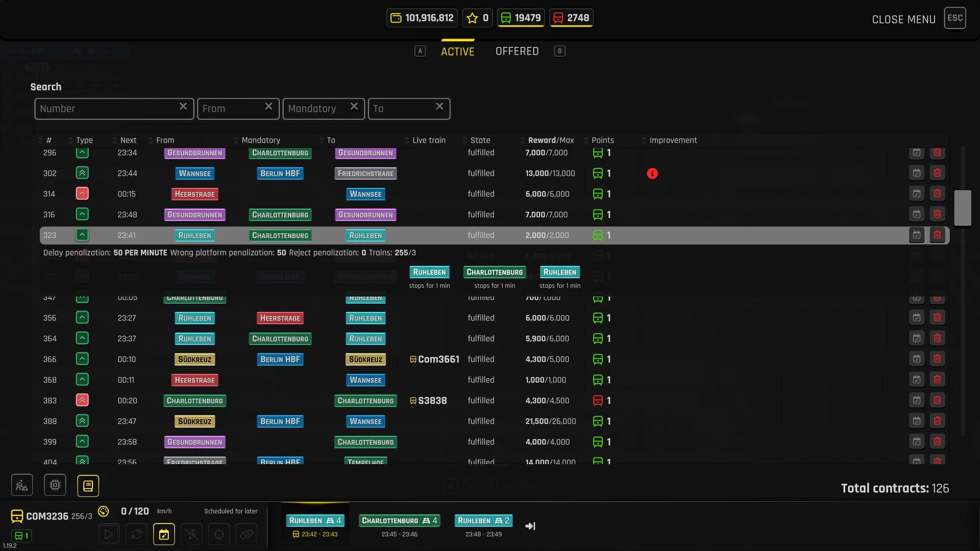Click the warning/alert icon on contract 302
Image resolution: width=980 pixels, height=551 pixels.
coord(651,173)
